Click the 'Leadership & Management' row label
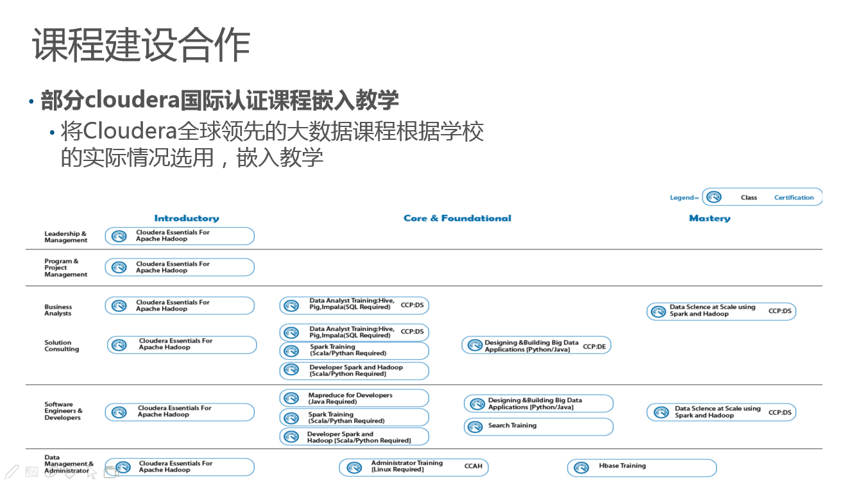Screen dimensions: 868x483 pyautogui.click(x=65, y=237)
